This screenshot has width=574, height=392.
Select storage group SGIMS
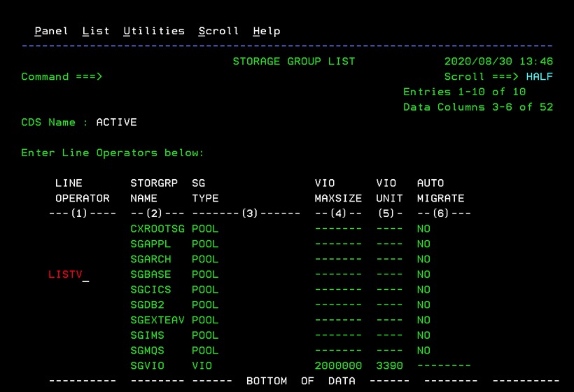click(x=147, y=335)
